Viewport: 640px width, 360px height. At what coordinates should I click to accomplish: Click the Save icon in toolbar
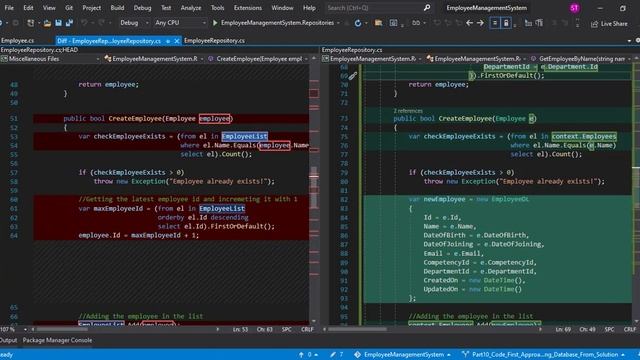click(58, 23)
